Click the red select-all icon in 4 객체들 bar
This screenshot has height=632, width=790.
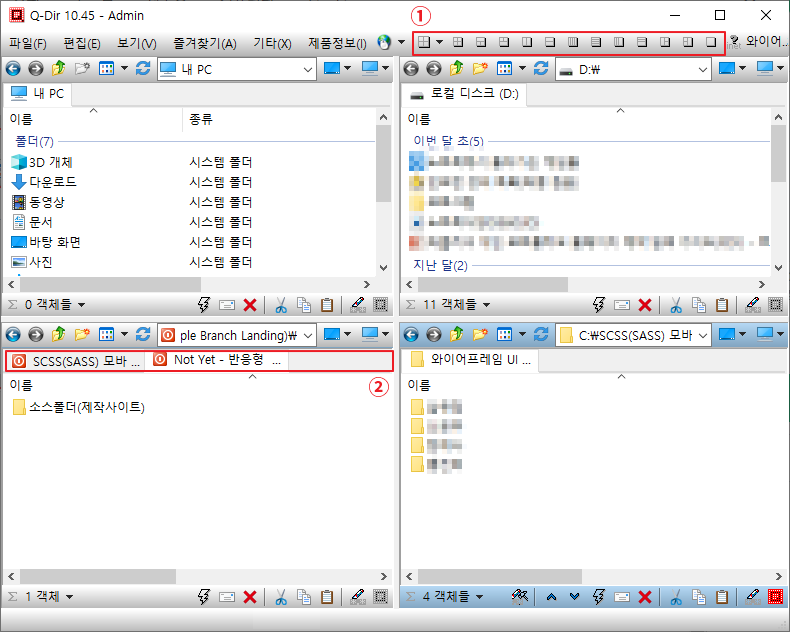point(775,597)
